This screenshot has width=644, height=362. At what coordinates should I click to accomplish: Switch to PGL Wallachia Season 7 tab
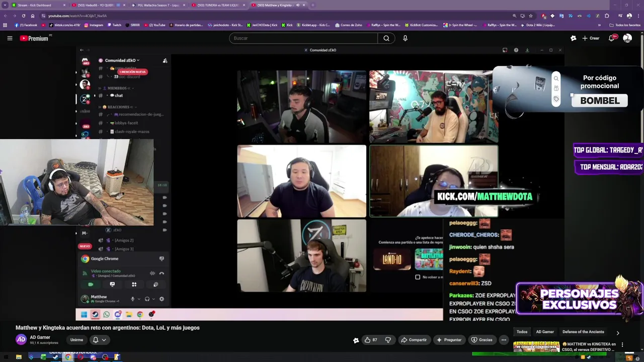click(157, 5)
